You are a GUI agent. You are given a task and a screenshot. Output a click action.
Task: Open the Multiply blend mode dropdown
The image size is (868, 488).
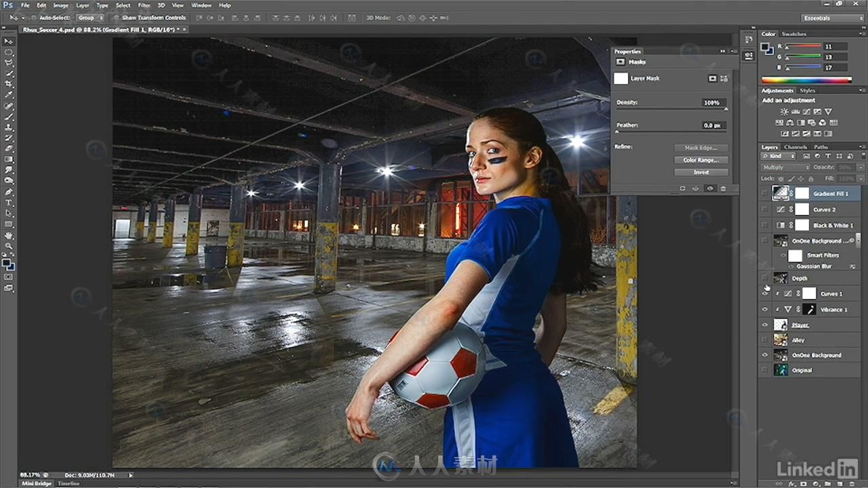click(785, 167)
